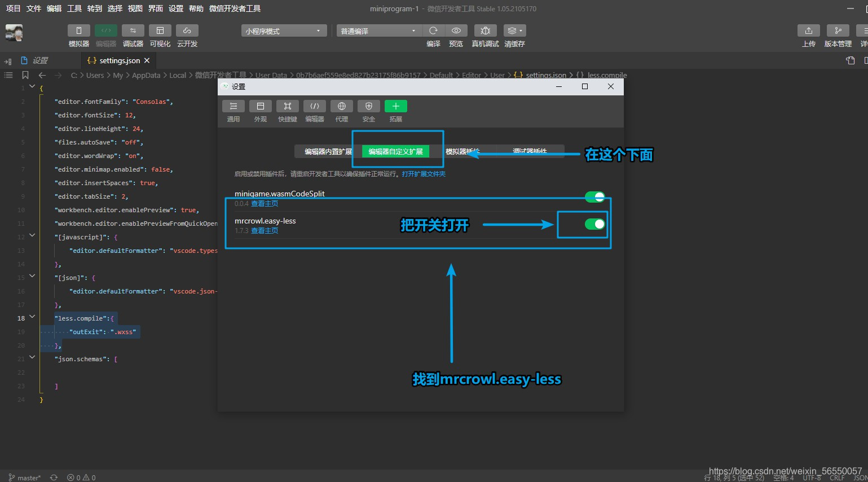The height and width of the screenshot is (482, 868).
Task: Toggle the sidebar collapse icon beside 设置 tab
Action: (x=8, y=61)
